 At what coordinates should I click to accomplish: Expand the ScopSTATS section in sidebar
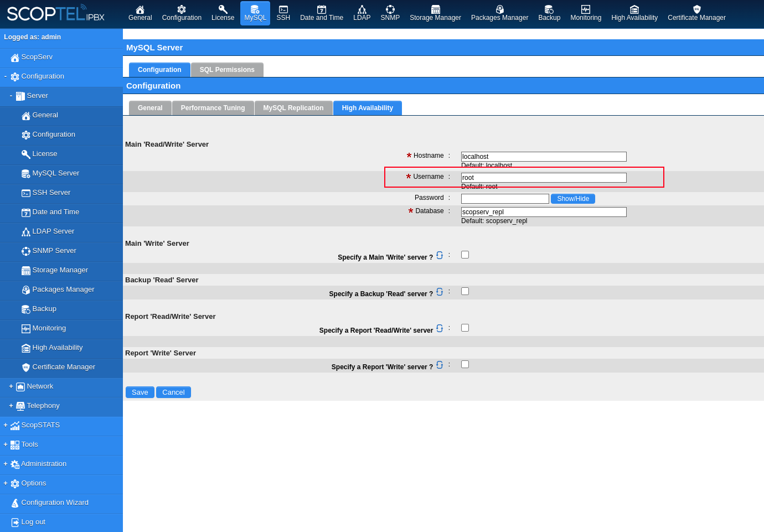point(6,425)
